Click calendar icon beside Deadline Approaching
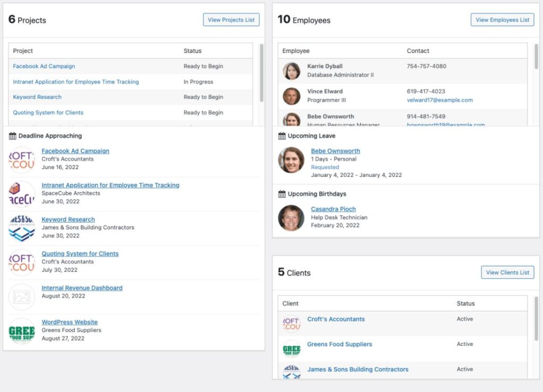This screenshot has width=543, height=392. pyautogui.click(x=13, y=136)
